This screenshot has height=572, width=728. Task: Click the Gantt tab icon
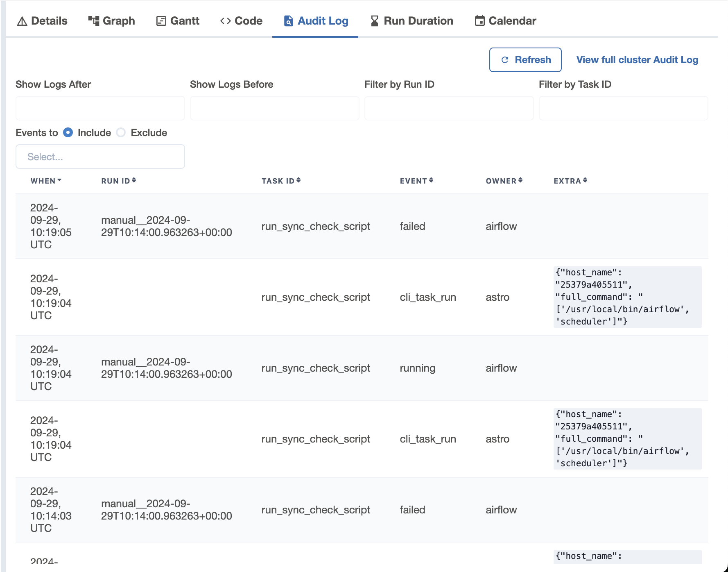(x=161, y=21)
